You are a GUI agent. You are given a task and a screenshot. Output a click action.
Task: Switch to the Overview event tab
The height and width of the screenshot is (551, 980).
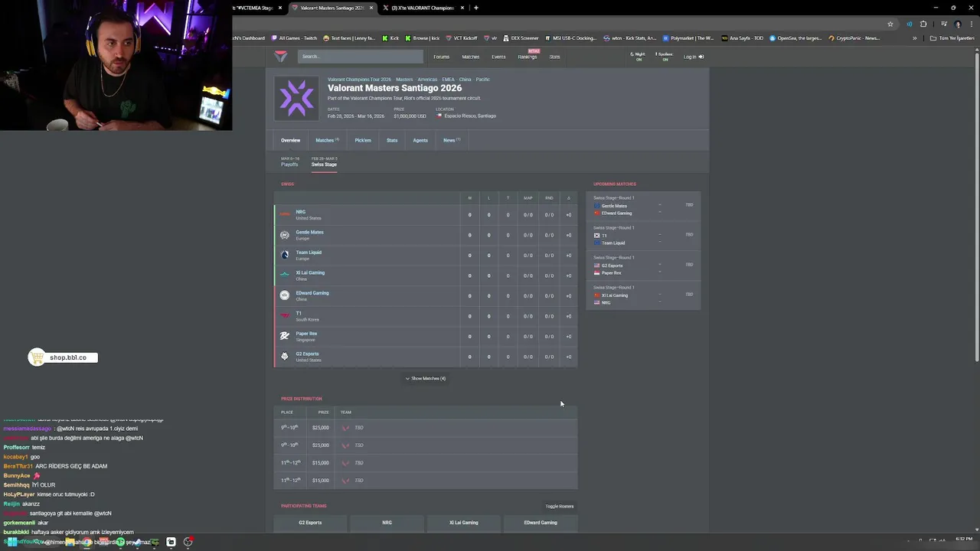[290, 140]
